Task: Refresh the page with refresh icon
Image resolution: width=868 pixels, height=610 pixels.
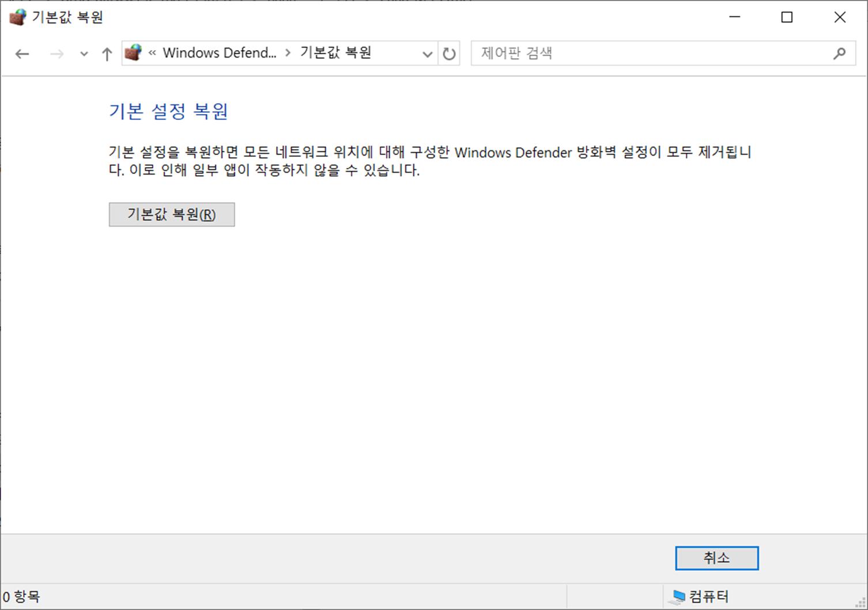Action: (x=449, y=54)
